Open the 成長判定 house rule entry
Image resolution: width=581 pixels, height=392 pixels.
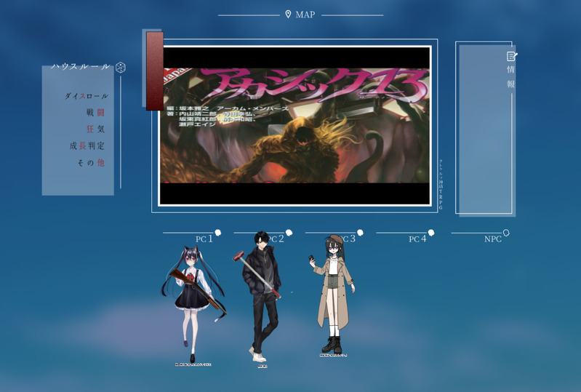[87, 145]
